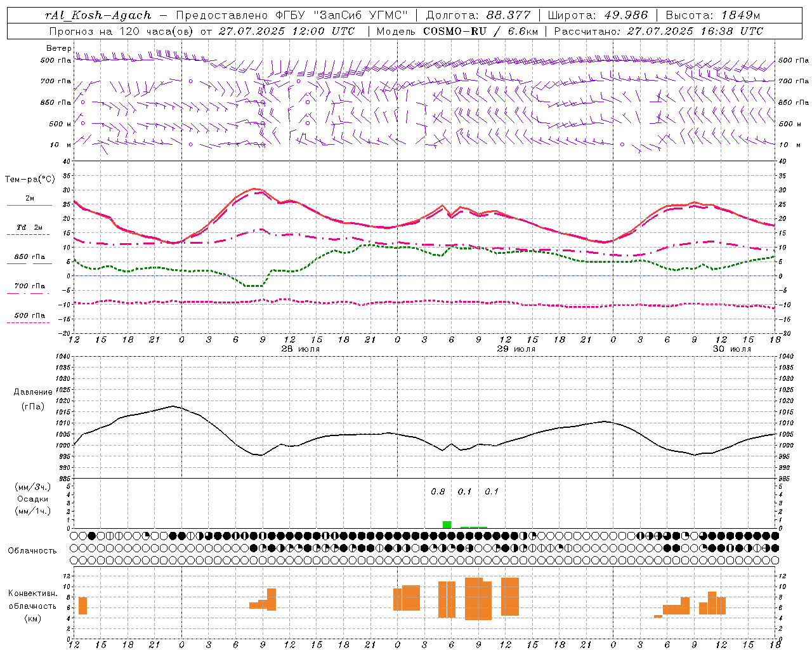
Task: Click the '29 июля' date label
Action: click(516, 349)
